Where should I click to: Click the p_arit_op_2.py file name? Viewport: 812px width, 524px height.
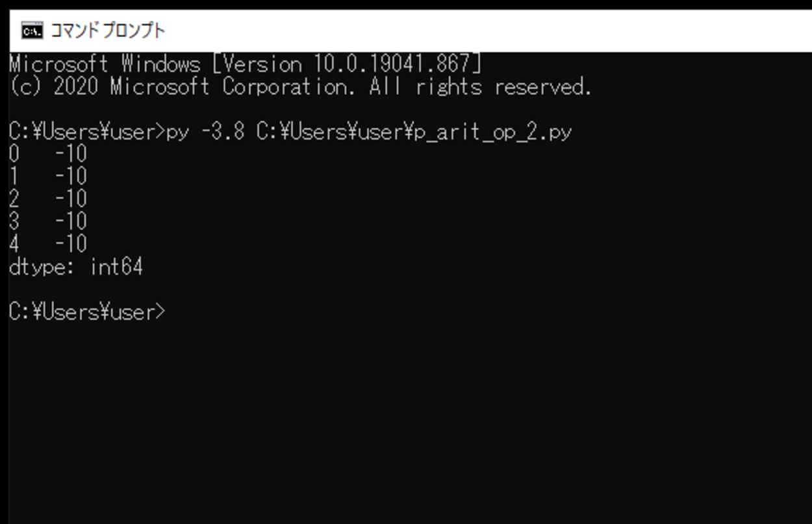coord(492,133)
